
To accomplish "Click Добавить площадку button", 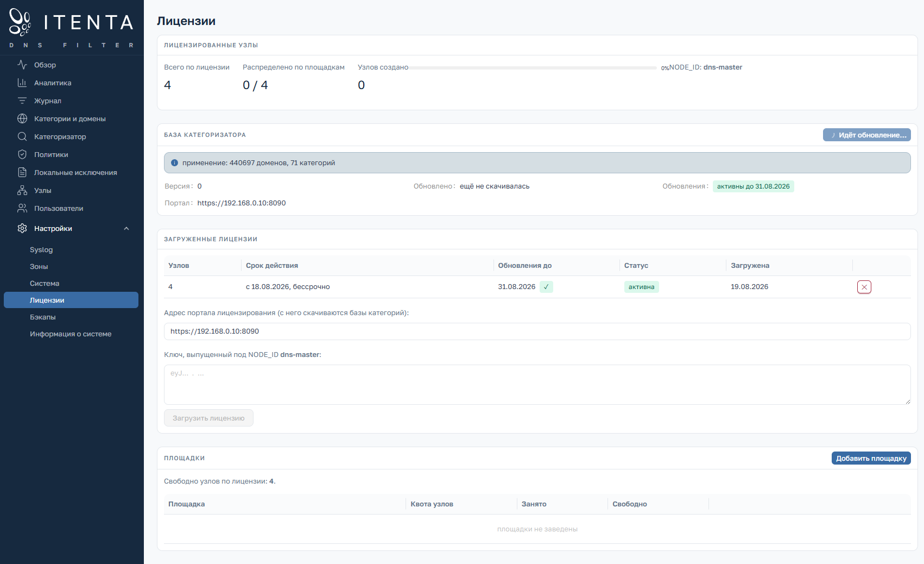I will click(871, 458).
